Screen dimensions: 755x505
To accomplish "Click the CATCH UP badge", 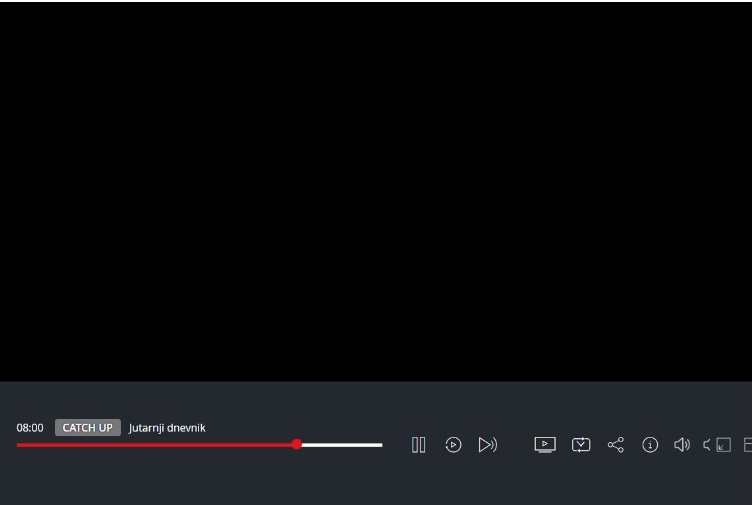I will (88, 427).
